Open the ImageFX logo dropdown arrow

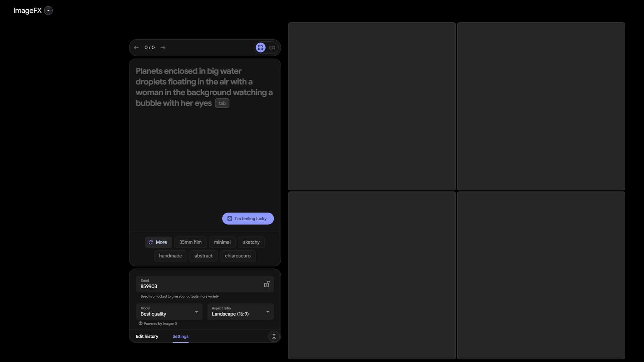click(x=48, y=10)
